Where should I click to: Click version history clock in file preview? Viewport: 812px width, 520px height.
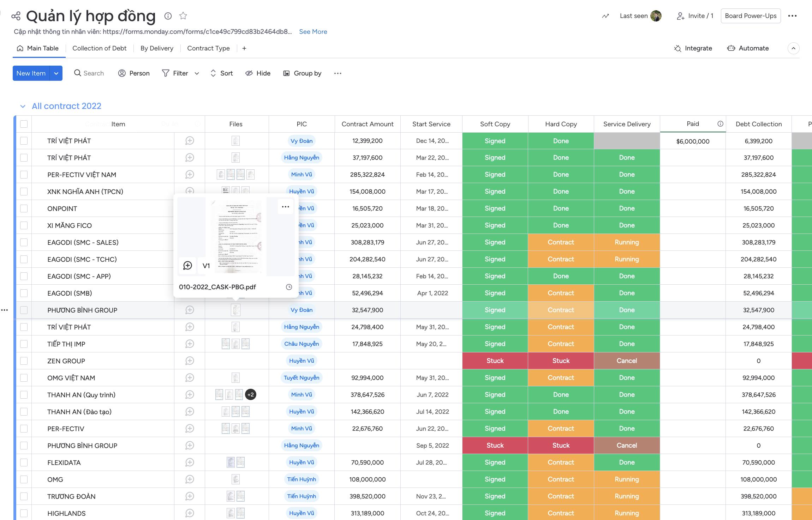(289, 287)
